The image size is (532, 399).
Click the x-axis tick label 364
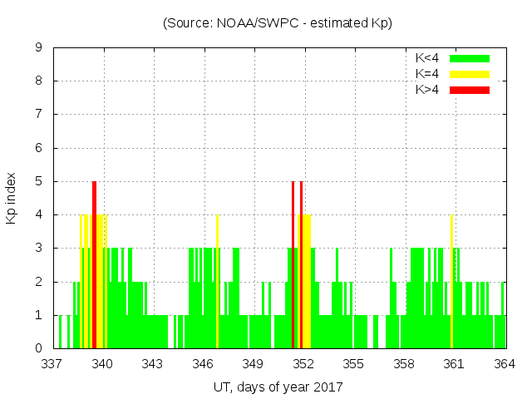coord(505,364)
